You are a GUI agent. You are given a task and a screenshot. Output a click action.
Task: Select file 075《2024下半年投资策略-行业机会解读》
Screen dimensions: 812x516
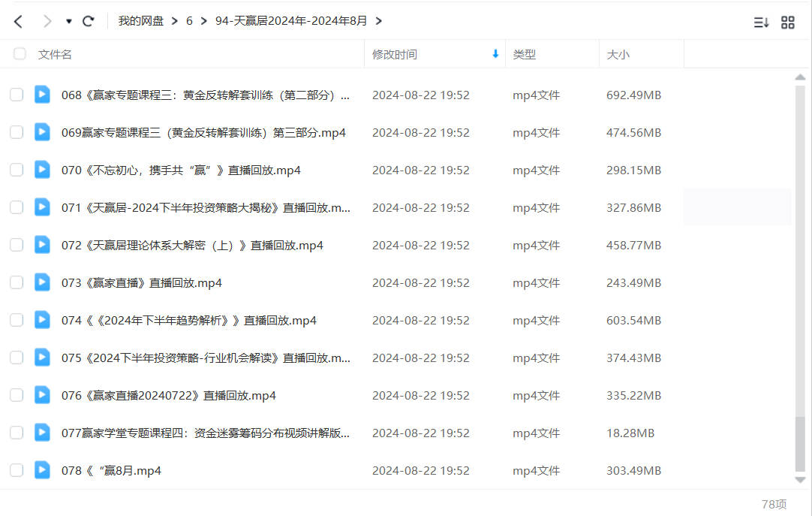coord(206,358)
